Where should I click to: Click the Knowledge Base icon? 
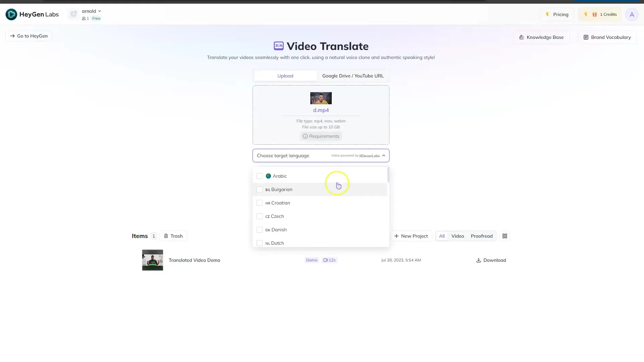[522, 37]
